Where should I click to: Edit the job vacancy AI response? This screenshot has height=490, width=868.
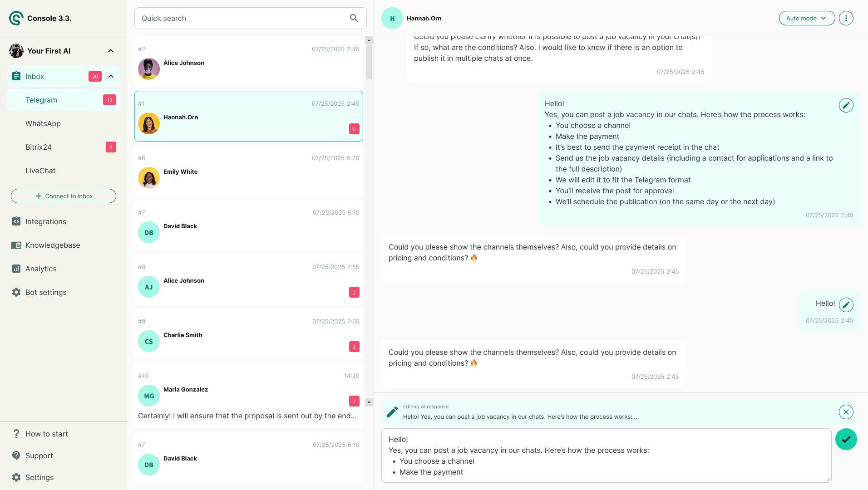(846, 105)
